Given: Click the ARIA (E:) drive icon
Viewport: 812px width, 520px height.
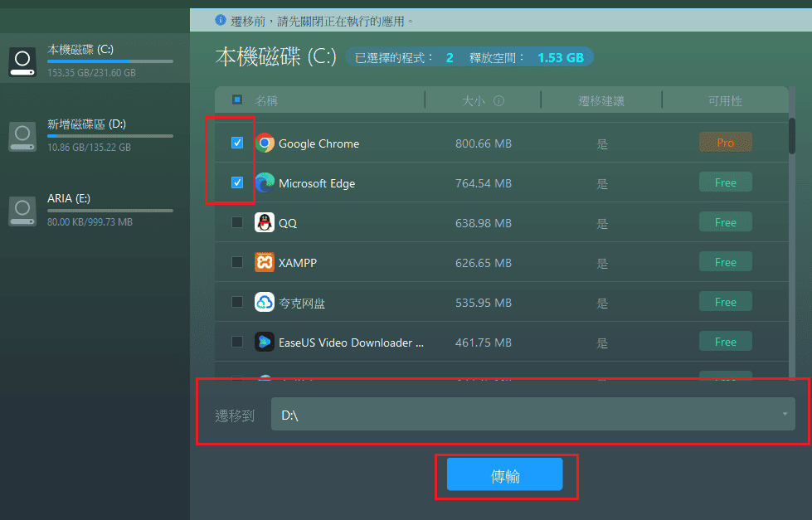Looking at the screenshot, I should [22, 210].
